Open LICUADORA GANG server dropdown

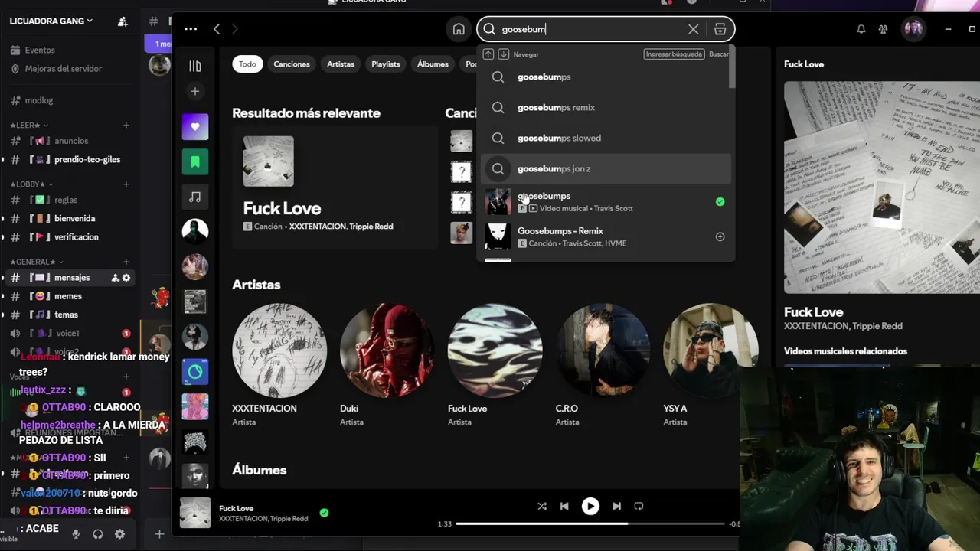51,21
